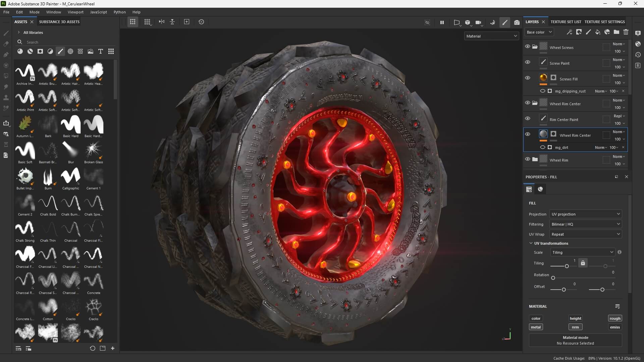644x362 pixels.
Task: Toggle the emiss material channel button
Action: [x=615, y=327]
